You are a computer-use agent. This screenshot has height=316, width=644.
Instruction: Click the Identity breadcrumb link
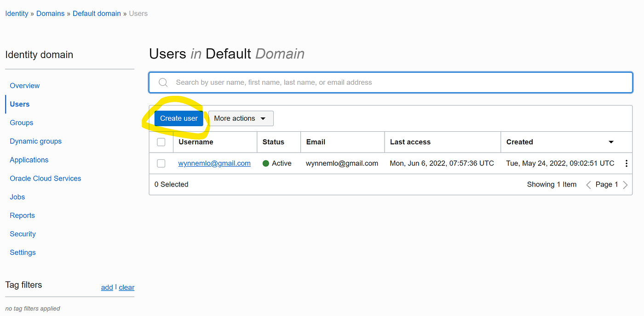(17, 13)
